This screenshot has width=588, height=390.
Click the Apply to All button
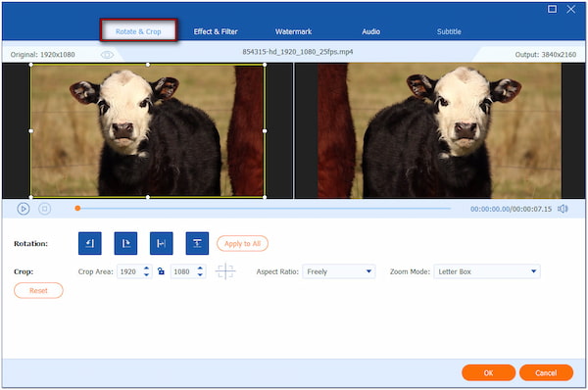click(x=242, y=244)
